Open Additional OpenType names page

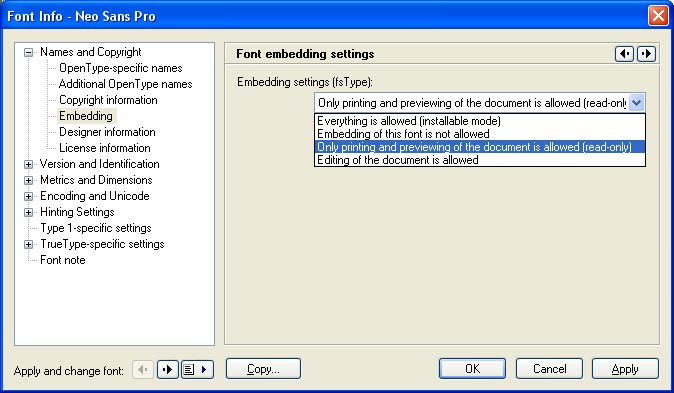pos(125,84)
